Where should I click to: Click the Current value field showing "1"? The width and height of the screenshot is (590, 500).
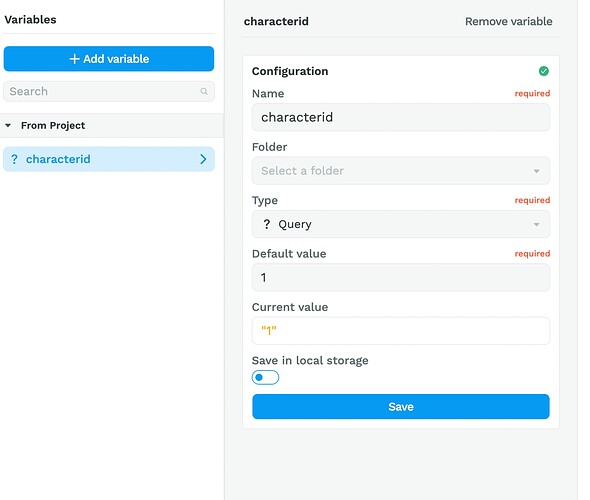(401, 331)
